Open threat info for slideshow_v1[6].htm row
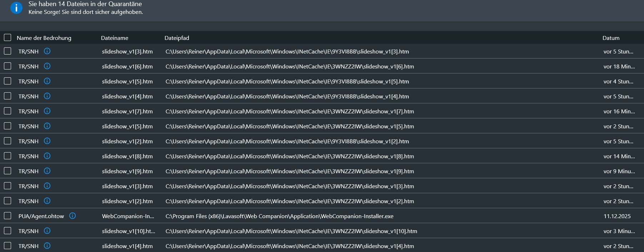The height and width of the screenshot is (252, 644). pyautogui.click(x=47, y=66)
